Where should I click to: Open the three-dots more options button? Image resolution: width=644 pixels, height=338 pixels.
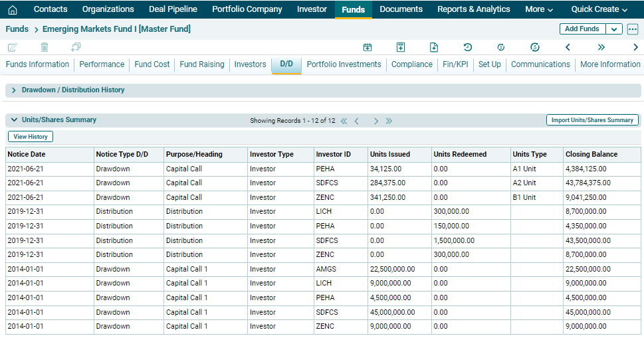[x=632, y=29]
